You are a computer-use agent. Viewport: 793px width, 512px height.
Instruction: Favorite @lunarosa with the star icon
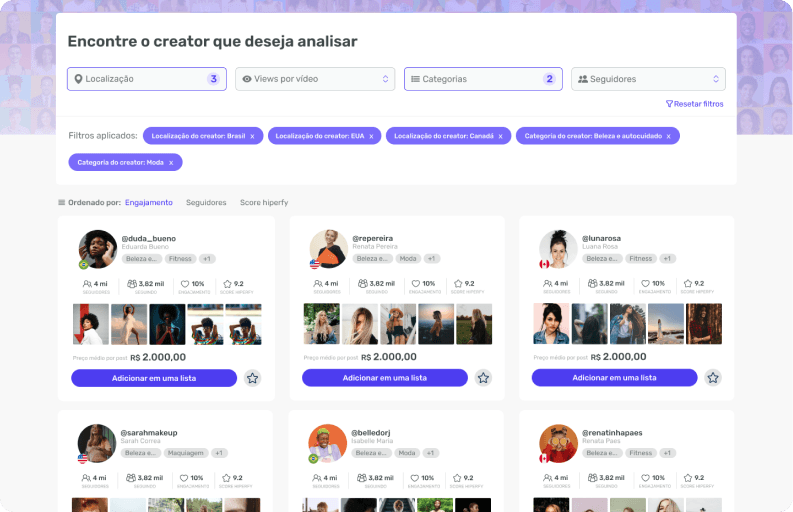(713, 377)
